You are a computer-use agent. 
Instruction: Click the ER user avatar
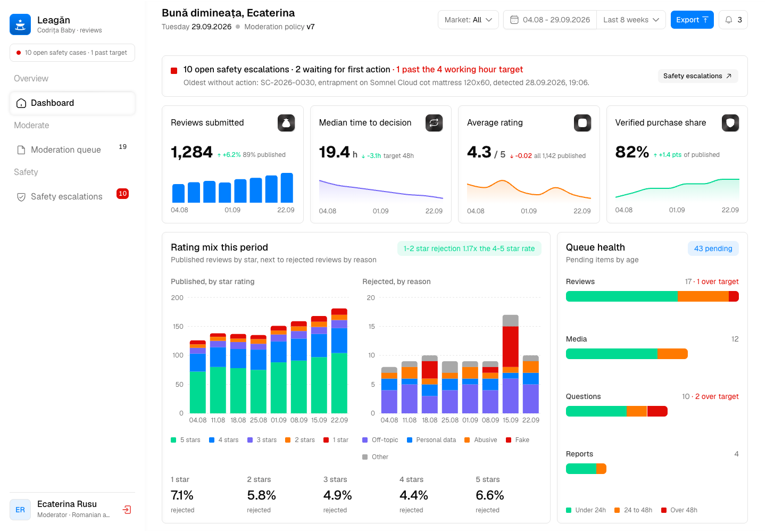tap(20, 510)
